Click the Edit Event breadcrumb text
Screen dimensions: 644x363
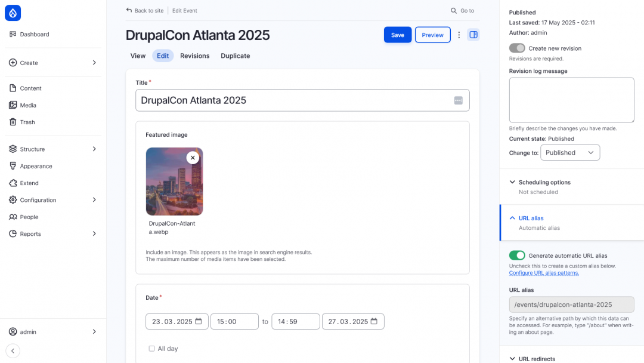click(184, 10)
